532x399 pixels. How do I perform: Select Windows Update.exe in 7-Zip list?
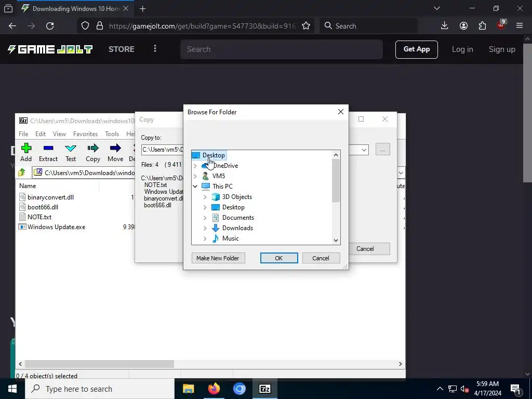tap(56, 227)
